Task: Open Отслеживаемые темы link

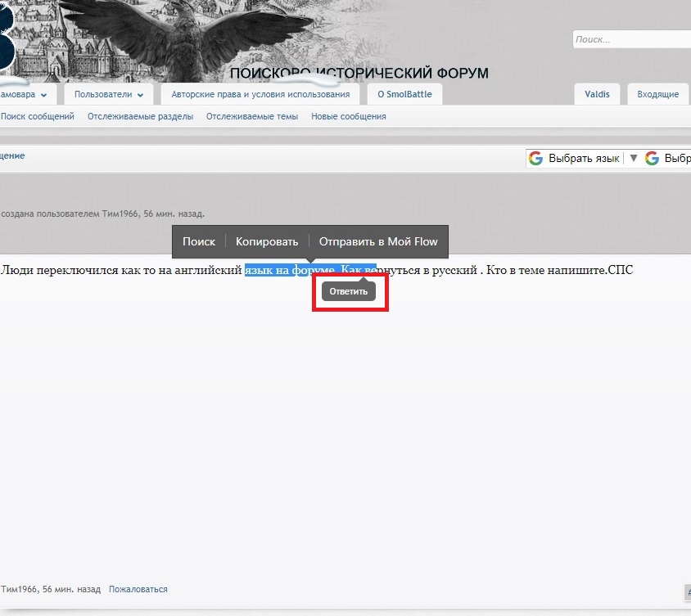Action: click(252, 116)
